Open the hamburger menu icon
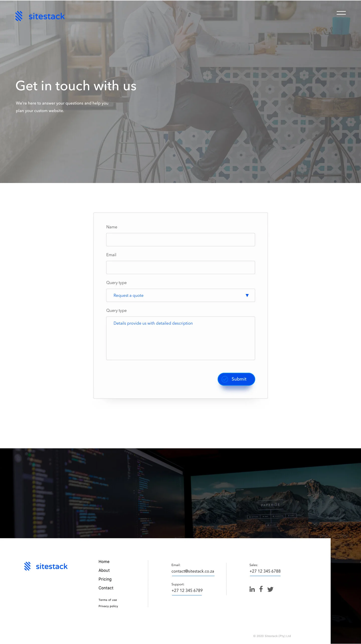The height and width of the screenshot is (644, 361). pos(341,13)
